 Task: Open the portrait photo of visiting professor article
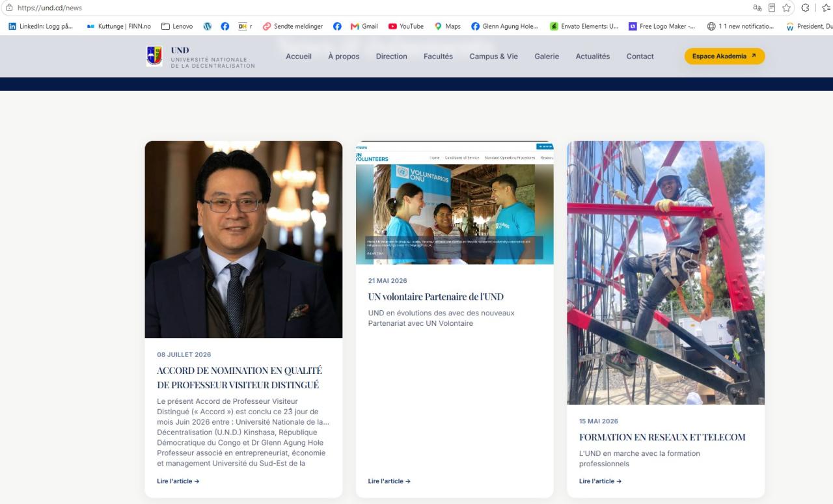point(243,239)
